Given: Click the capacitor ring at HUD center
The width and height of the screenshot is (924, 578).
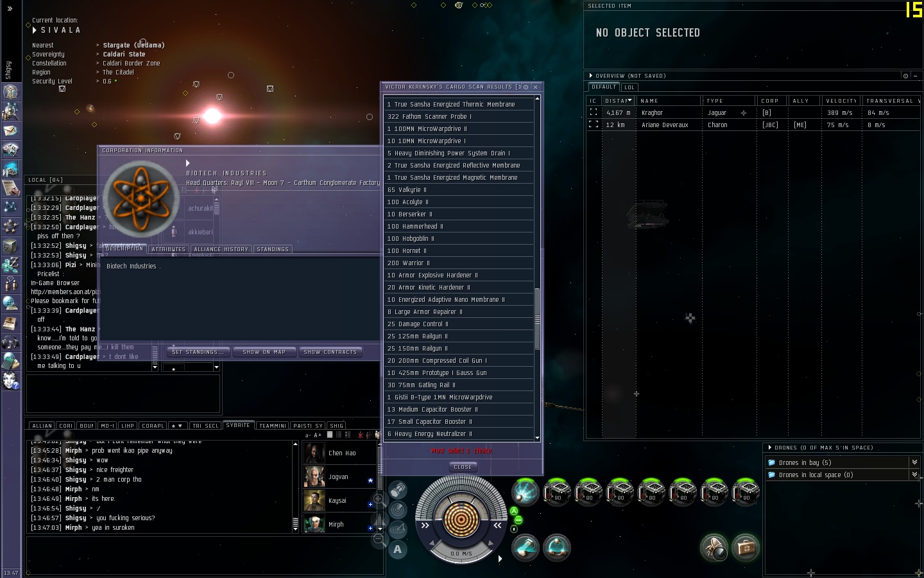Looking at the screenshot, I should (x=461, y=519).
